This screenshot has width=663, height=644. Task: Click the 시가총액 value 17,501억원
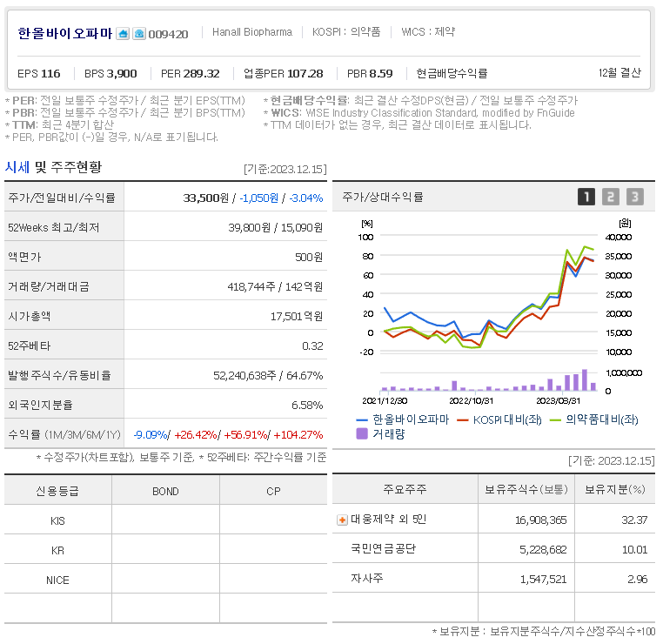pyautogui.click(x=297, y=316)
